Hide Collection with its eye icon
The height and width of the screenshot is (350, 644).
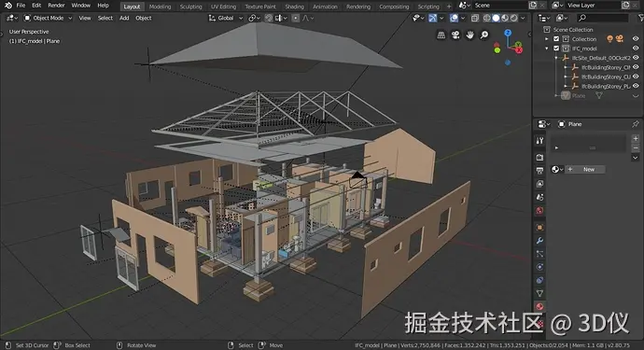click(636, 39)
